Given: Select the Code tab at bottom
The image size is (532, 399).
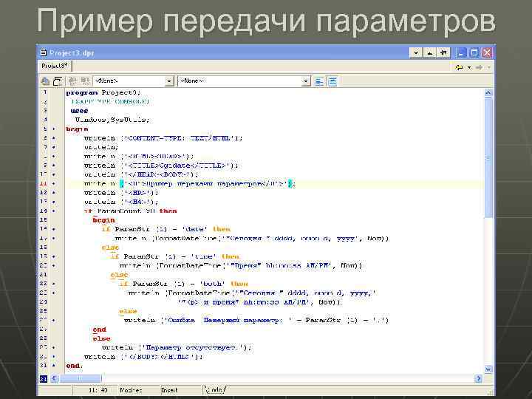Looking at the screenshot, I should [215, 390].
